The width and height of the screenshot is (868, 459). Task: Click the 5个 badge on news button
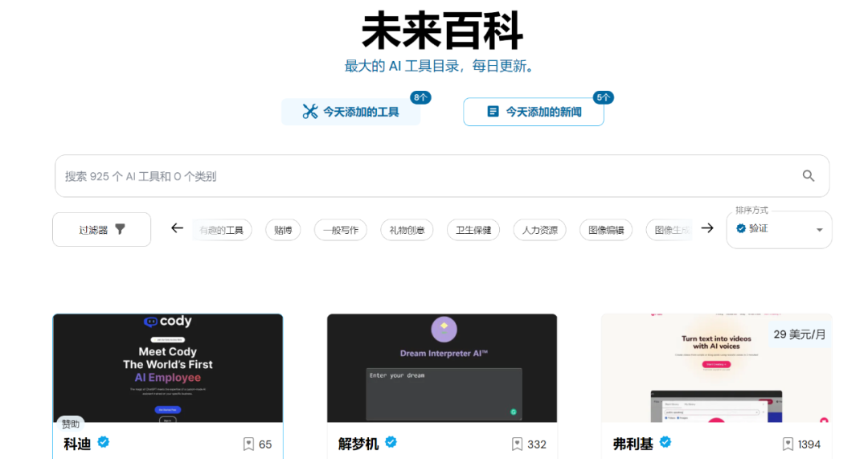click(x=603, y=97)
